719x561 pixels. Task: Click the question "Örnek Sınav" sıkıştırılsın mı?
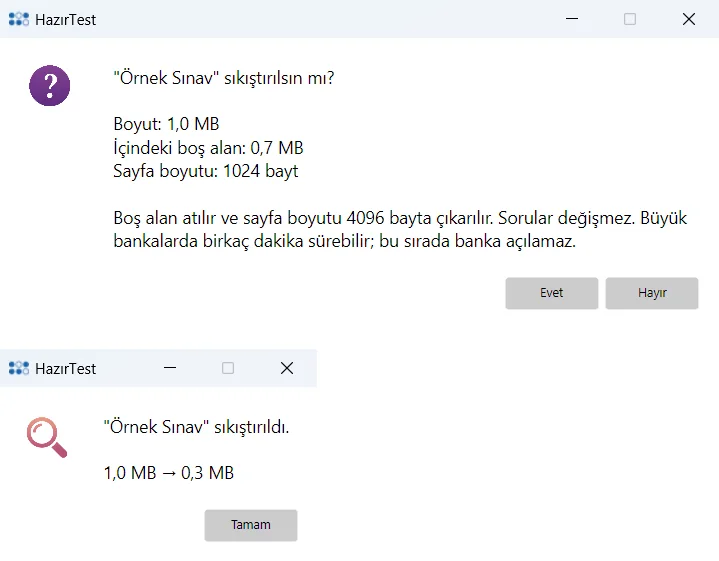(224, 78)
